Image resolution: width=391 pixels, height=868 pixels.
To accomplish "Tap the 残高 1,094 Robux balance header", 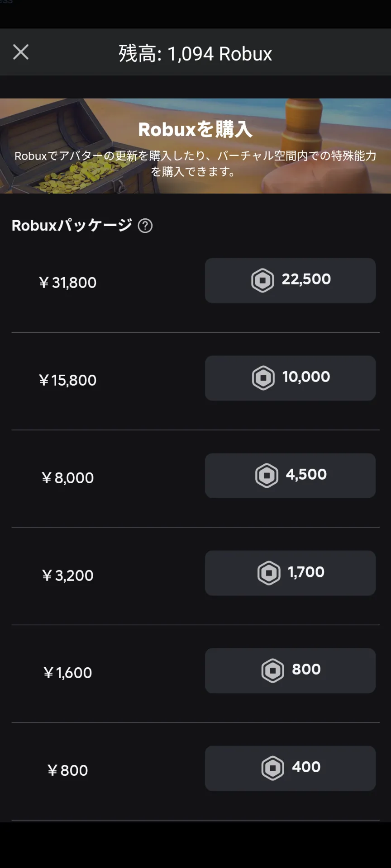I will pos(195,54).
